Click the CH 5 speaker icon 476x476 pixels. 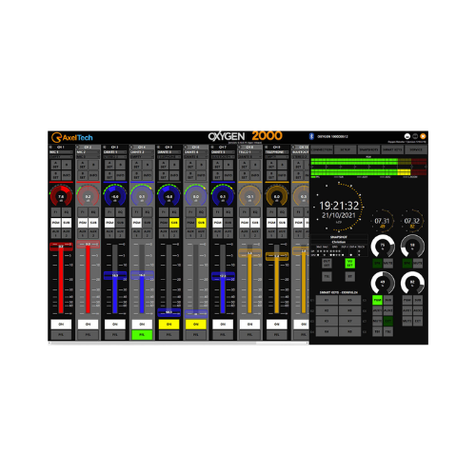pyautogui.click(x=158, y=148)
